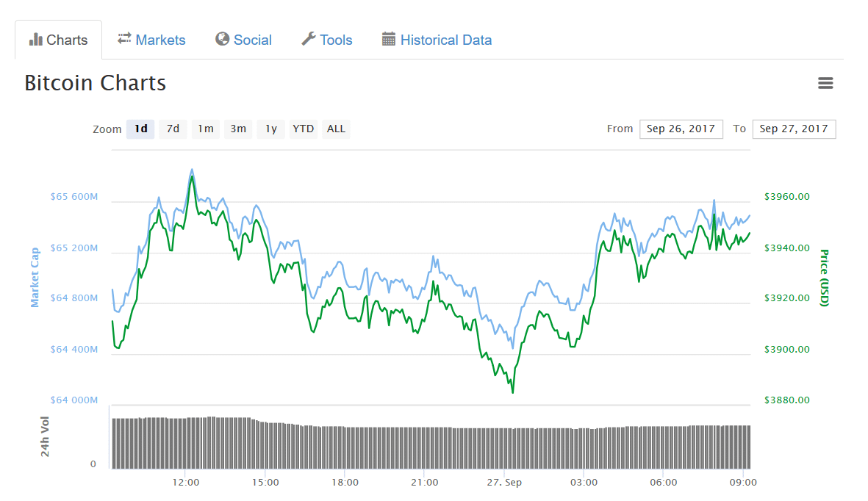868x501 pixels.
Task: Click the bar chart icon on Charts tab
Action: pyautogui.click(x=36, y=40)
